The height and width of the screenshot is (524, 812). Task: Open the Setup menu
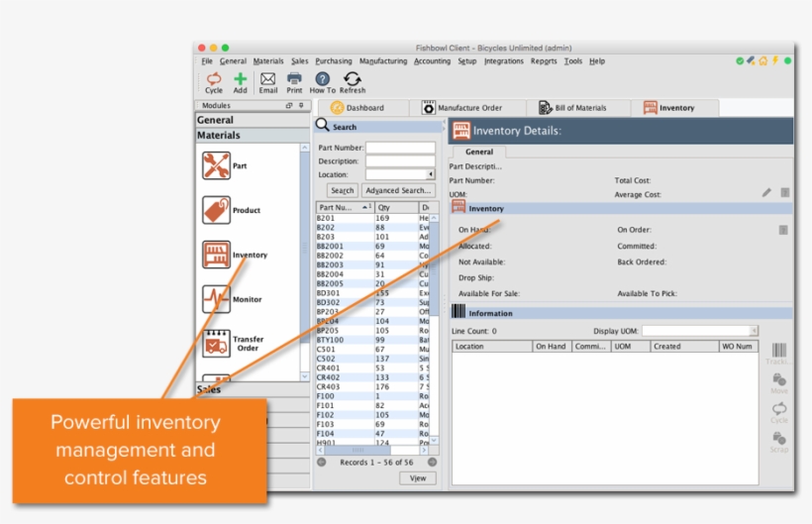pos(467,61)
